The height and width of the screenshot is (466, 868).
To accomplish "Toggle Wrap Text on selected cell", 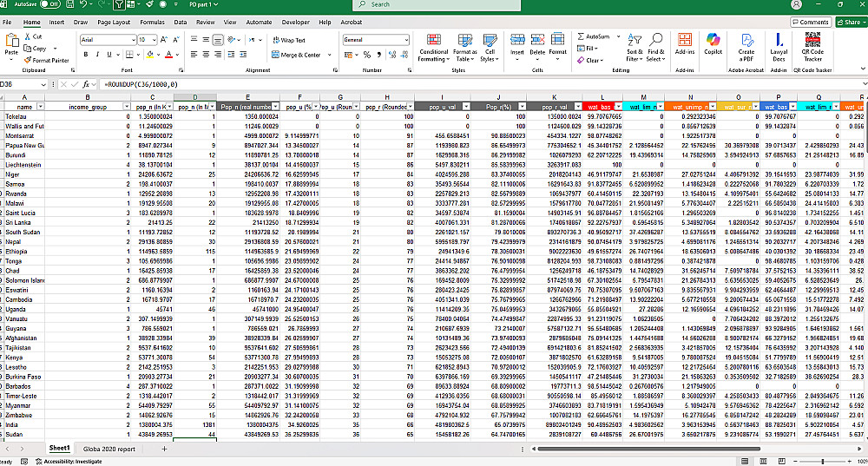I will tap(289, 40).
